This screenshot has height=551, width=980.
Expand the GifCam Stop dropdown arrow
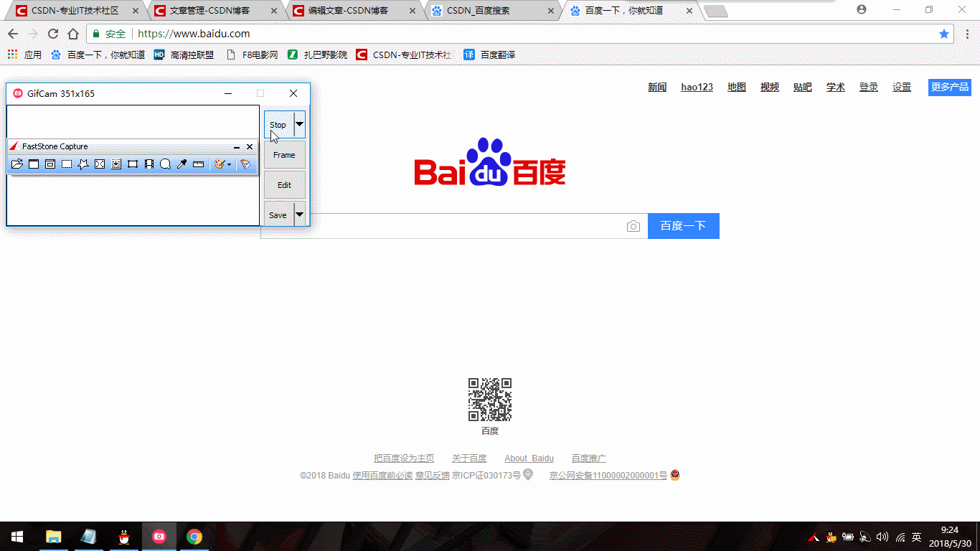(x=300, y=125)
